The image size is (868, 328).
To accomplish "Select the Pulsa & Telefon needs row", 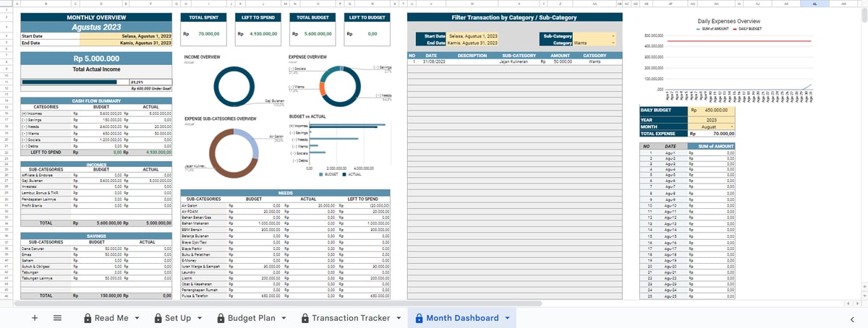I will pyautogui.click(x=285, y=295).
